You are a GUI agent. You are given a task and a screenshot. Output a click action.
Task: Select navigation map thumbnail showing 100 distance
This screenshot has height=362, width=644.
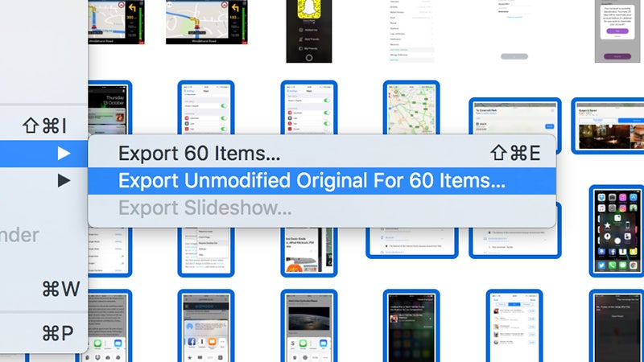pyautogui.click(x=207, y=22)
